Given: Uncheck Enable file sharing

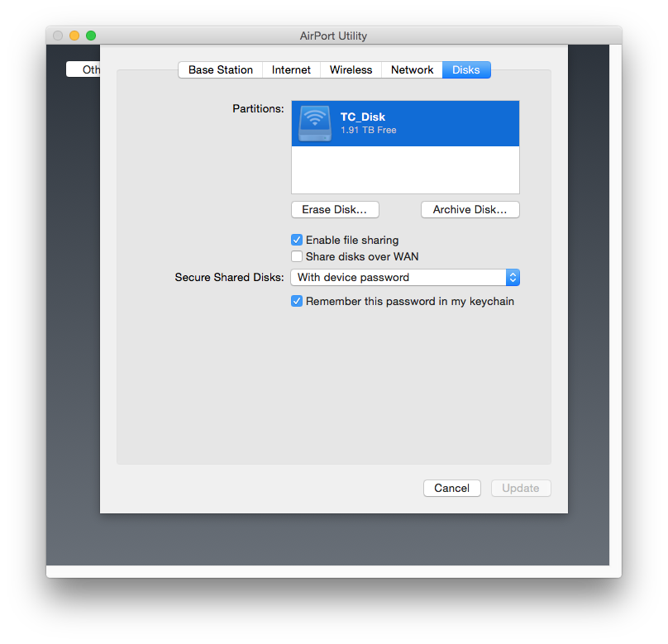Looking at the screenshot, I should 297,240.
